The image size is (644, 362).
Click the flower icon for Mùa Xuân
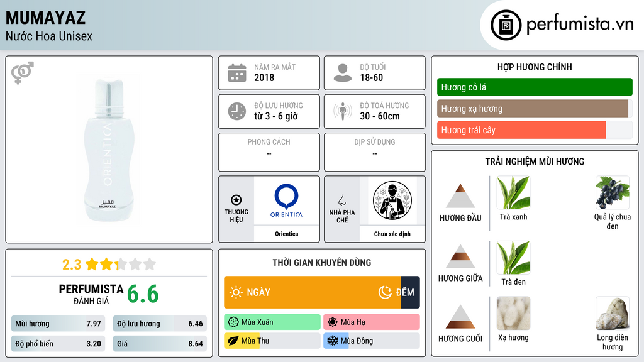pyautogui.click(x=233, y=322)
